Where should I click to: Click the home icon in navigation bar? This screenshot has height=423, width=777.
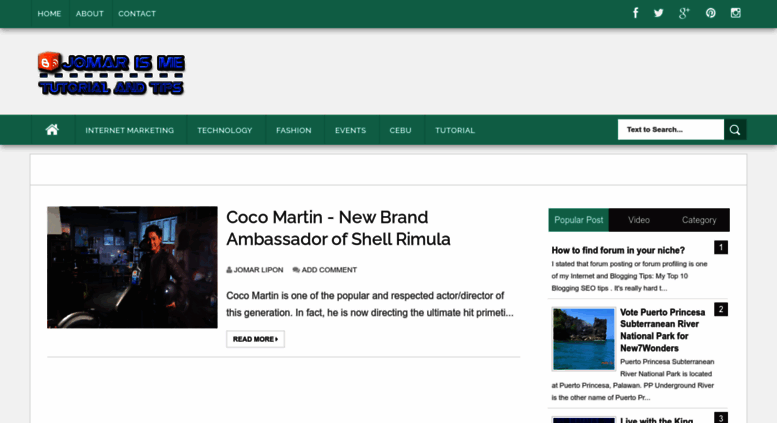click(52, 130)
